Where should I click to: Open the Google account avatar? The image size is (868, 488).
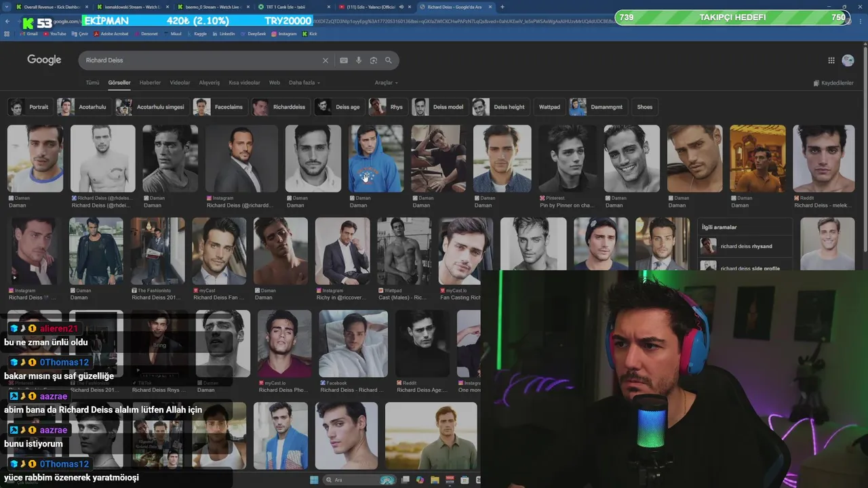click(848, 60)
